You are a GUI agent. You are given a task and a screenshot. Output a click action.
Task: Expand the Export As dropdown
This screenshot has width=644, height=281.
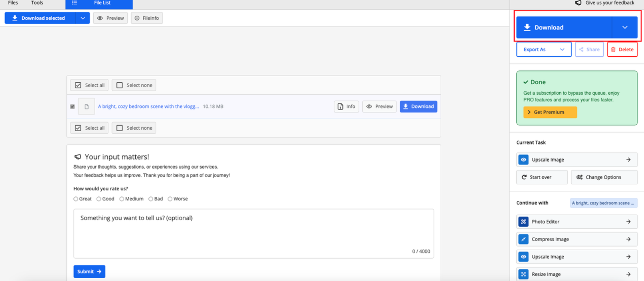pos(543,49)
